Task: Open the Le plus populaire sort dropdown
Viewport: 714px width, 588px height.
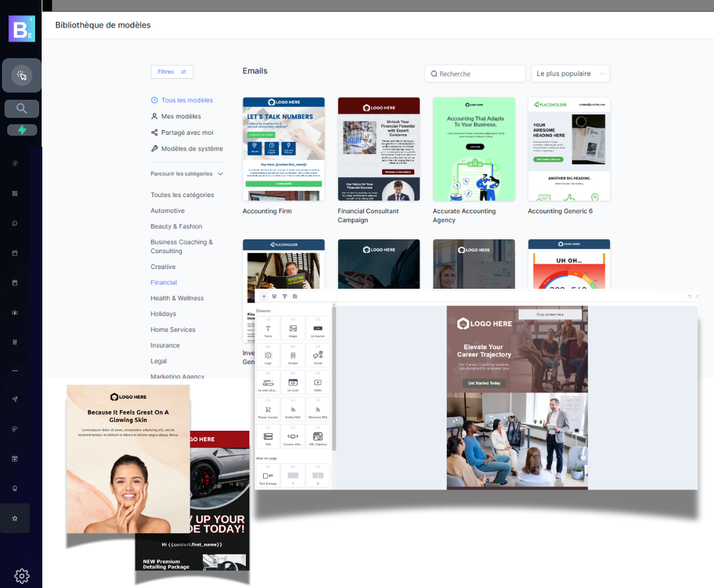Action: pyautogui.click(x=570, y=74)
